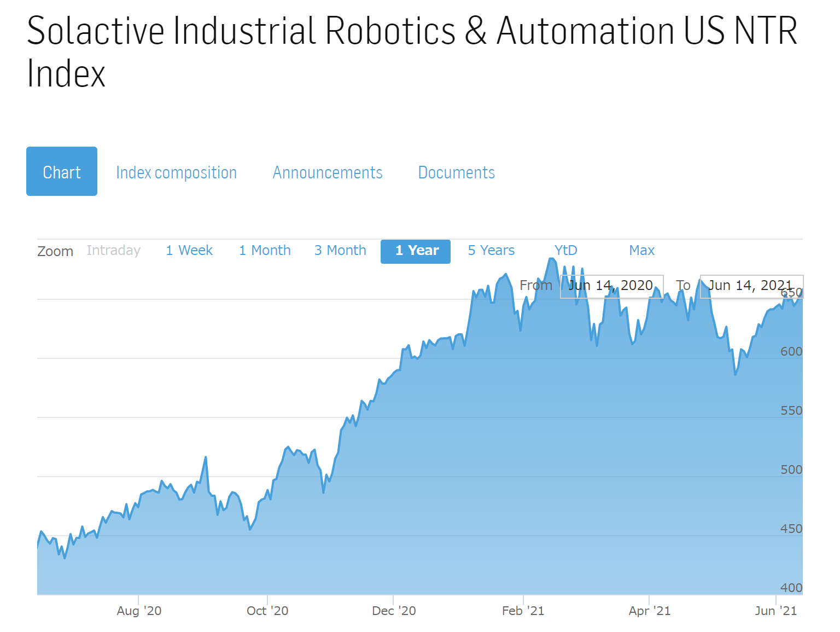
Task: Expand chart to Max history range
Action: pos(641,250)
